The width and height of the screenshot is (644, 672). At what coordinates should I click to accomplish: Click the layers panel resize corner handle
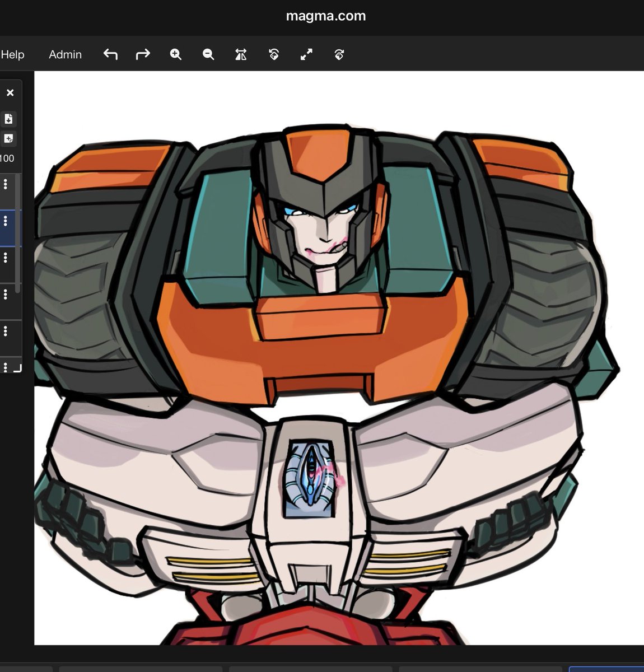click(17, 368)
